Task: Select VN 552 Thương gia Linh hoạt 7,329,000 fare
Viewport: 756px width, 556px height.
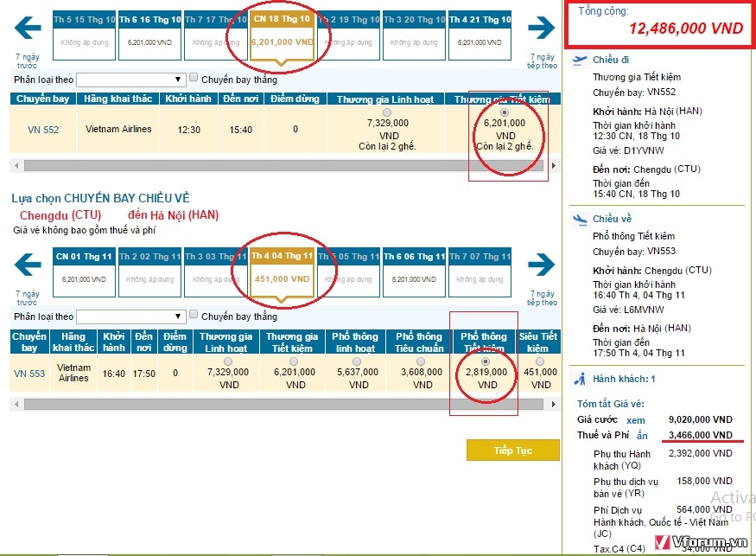Action: coord(387,112)
